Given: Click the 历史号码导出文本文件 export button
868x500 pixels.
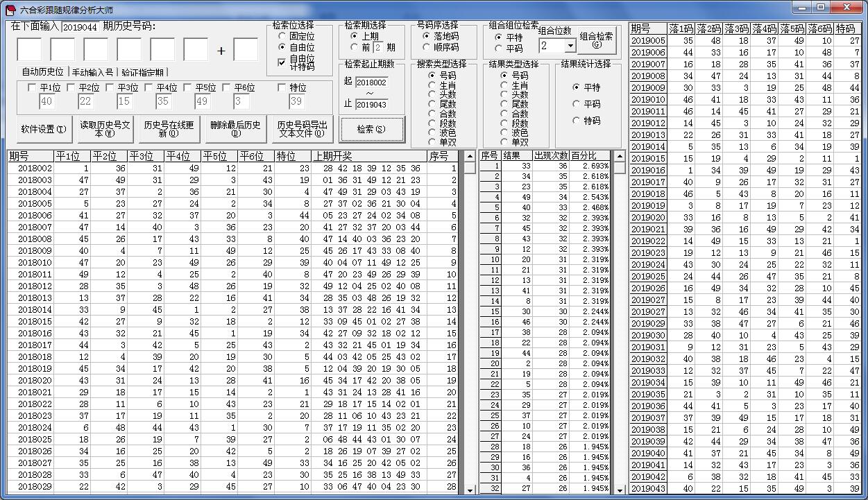Looking at the screenshot, I should pyautogui.click(x=300, y=129).
